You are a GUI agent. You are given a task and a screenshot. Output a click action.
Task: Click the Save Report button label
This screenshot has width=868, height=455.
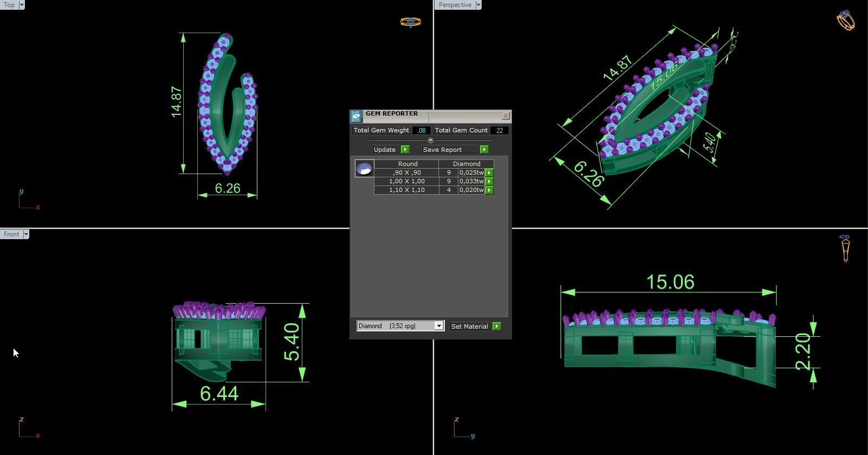[442, 150]
